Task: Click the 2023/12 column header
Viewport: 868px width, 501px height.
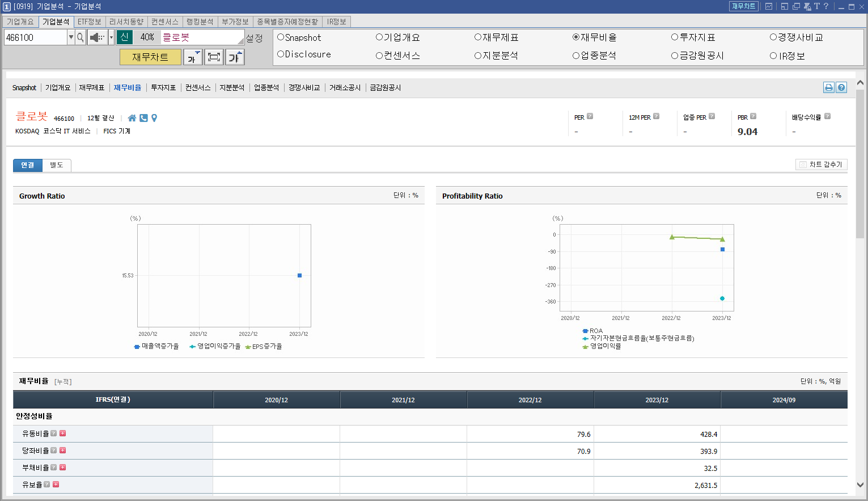Action: pyautogui.click(x=657, y=400)
